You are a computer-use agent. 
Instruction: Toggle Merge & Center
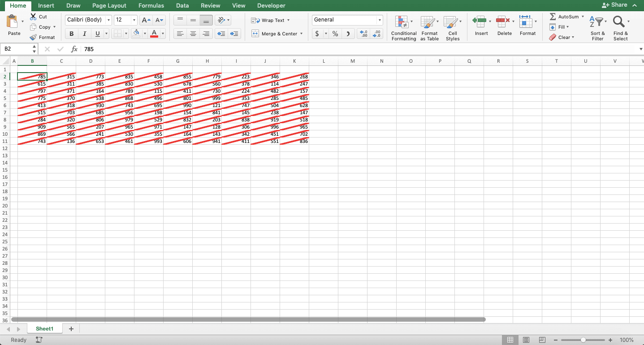pos(275,33)
